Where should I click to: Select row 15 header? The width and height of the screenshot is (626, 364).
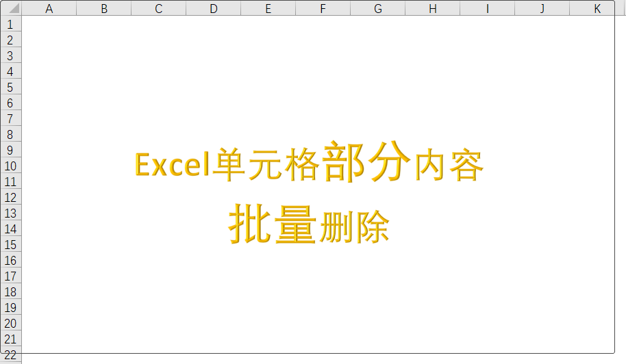pos(11,245)
